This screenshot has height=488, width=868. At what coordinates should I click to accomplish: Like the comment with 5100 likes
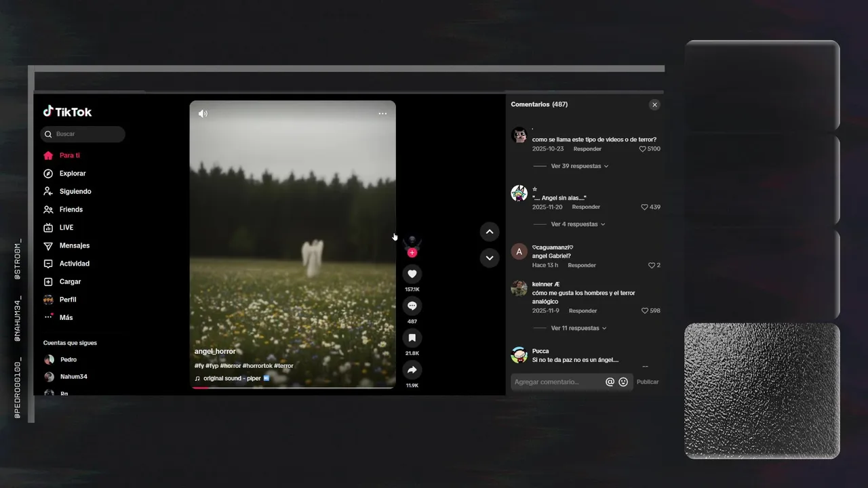pyautogui.click(x=643, y=149)
